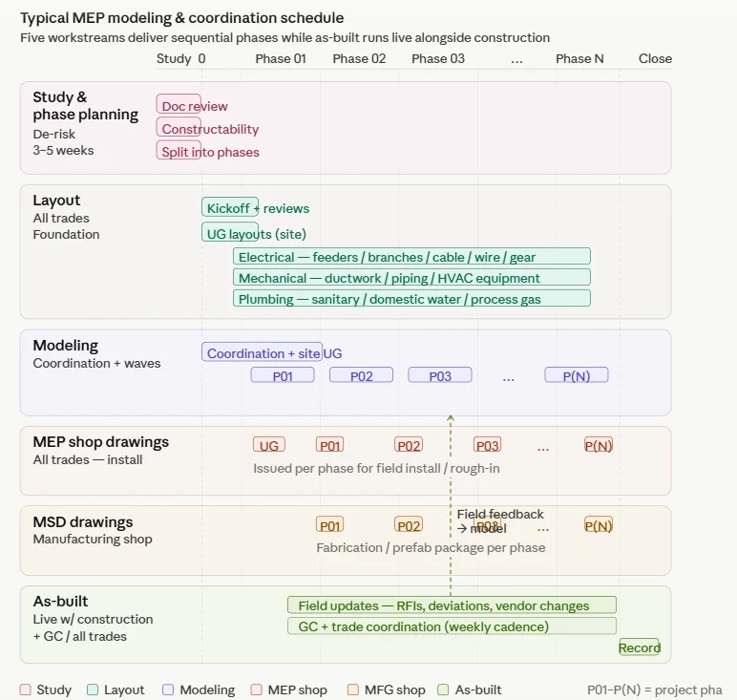Click the P03 modeling wave box
The width and height of the screenshot is (737, 700).
[440, 375]
